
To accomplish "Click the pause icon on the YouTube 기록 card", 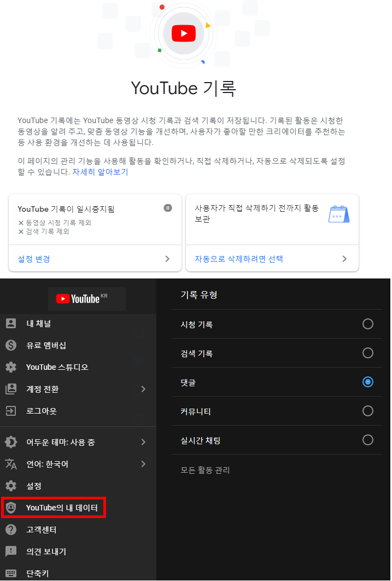I will point(168,208).
